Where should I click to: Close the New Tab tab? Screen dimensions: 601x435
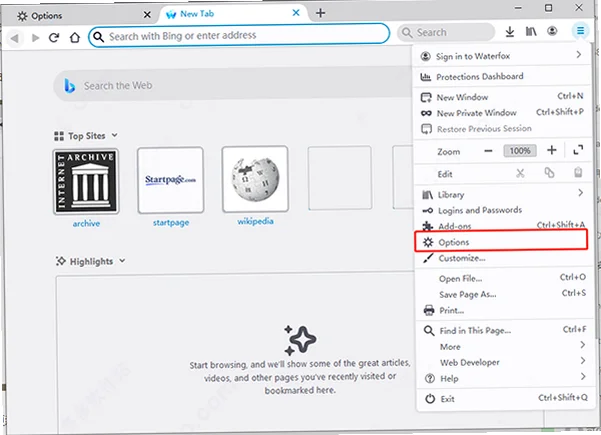(296, 13)
